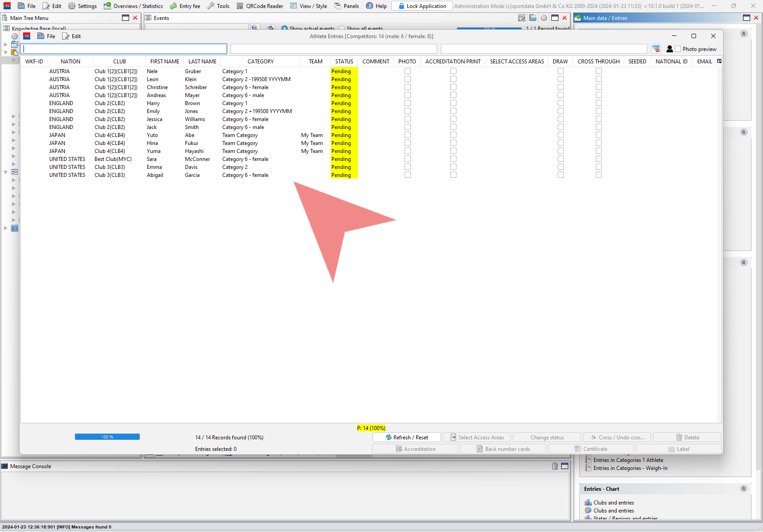The image size is (763, 532).
Task: Click the edit note icon in Events header
Action: [522, 18]
